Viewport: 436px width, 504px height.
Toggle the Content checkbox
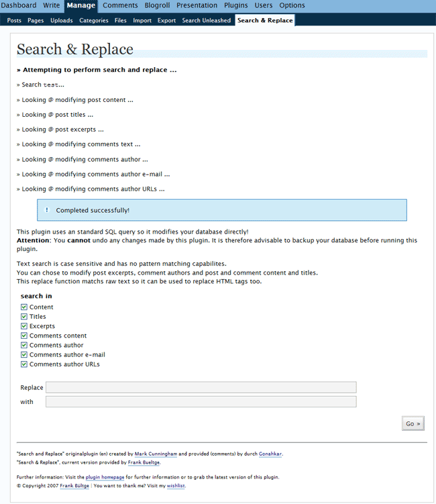[x=23, y=307]
